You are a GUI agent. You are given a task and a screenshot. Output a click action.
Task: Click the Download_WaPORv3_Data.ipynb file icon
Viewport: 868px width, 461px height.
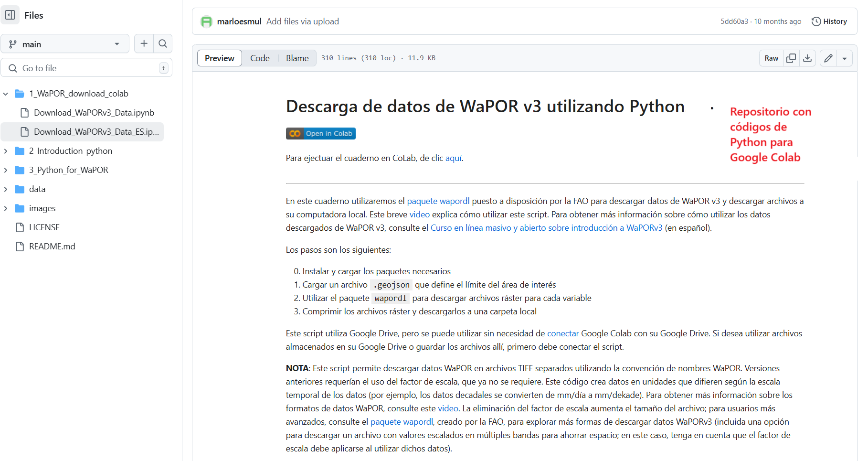click(x=25, y=113)
